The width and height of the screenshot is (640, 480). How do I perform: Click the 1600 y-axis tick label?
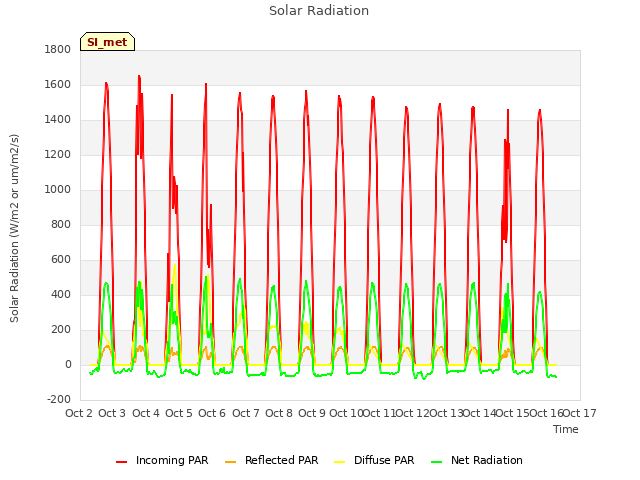pyautogui.click(x=58, y=84)
